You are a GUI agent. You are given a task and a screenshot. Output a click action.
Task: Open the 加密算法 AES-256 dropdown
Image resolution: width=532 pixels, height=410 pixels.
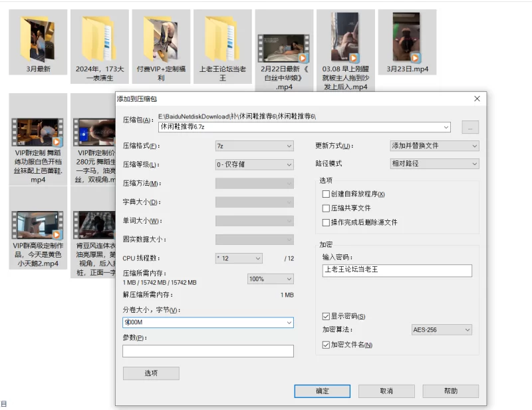point(442,330)
